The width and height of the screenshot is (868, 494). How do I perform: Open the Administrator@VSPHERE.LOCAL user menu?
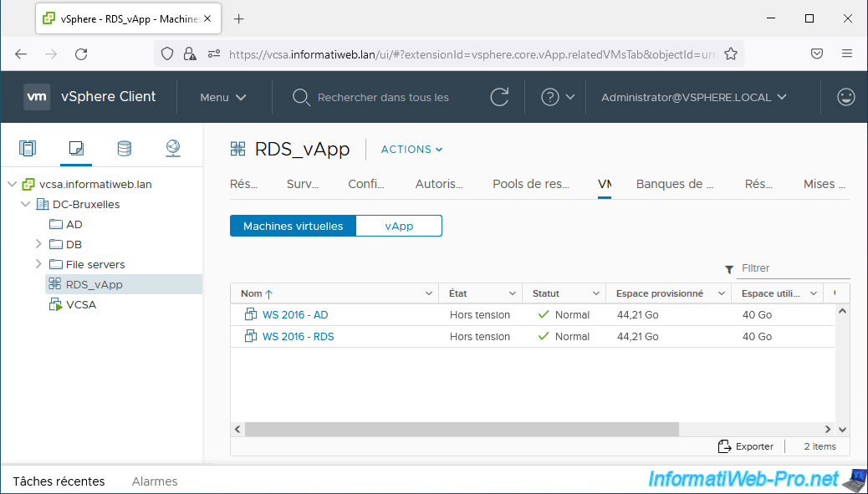(x=693, y=97)
